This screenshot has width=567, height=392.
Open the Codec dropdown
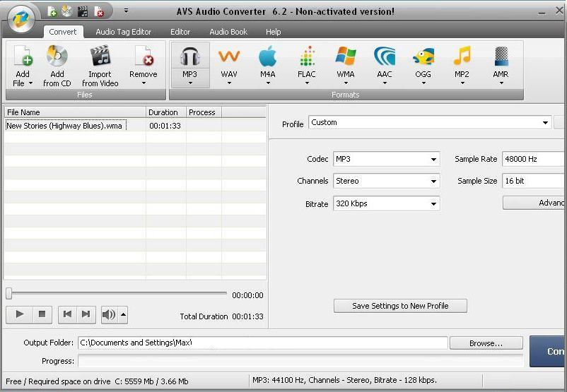coord(386,159)
